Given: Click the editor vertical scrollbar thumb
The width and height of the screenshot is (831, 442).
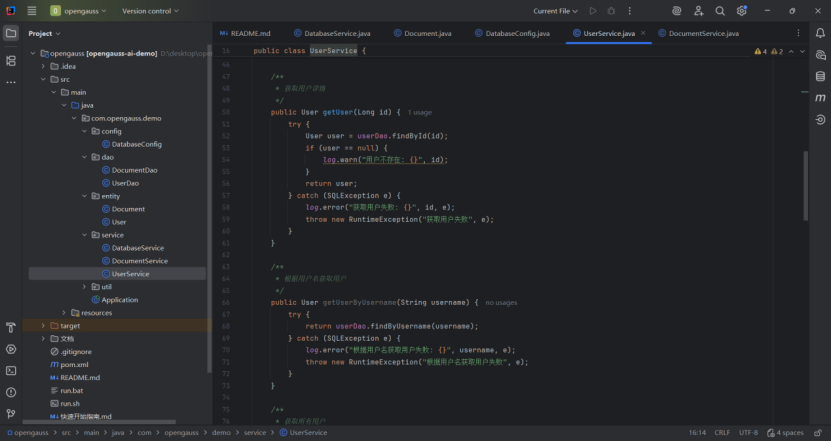Looking at the screenshot, I should (806, 185).
